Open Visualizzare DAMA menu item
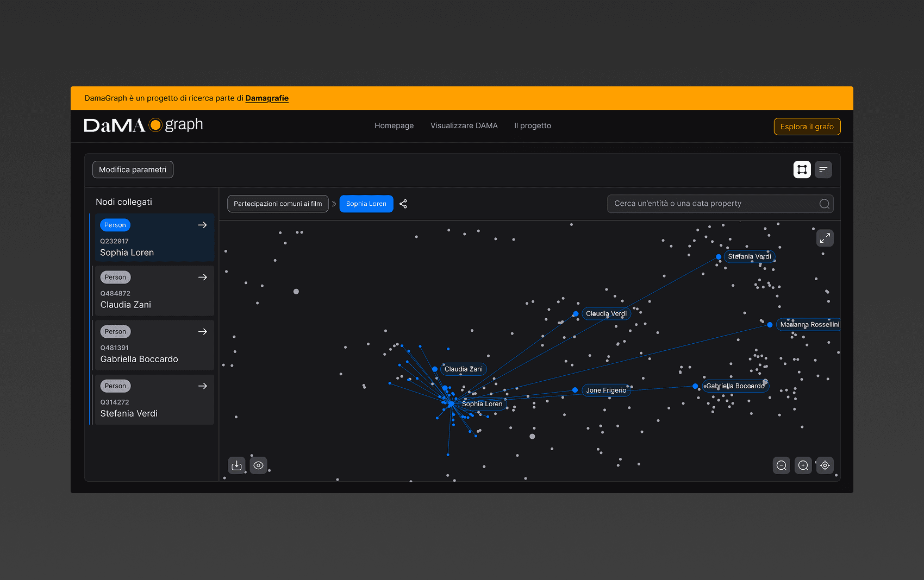The height and width of the screenshot is (580, 924). [464, 125]
